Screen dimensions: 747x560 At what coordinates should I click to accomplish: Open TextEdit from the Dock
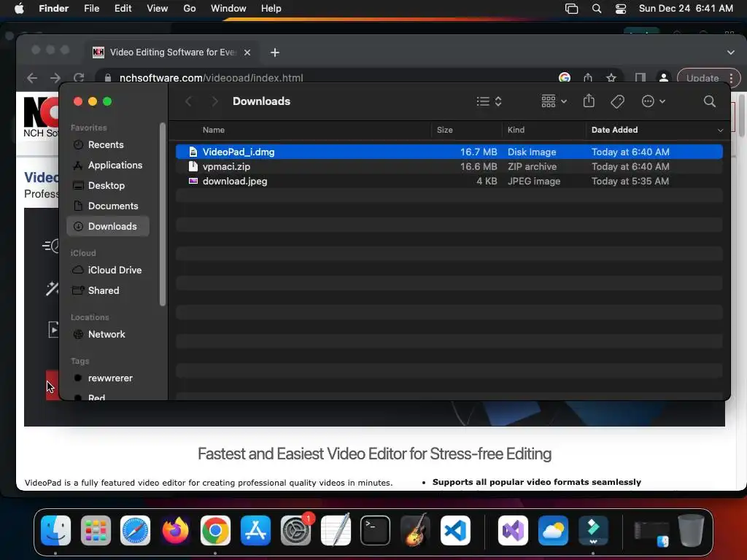point(336,530)
